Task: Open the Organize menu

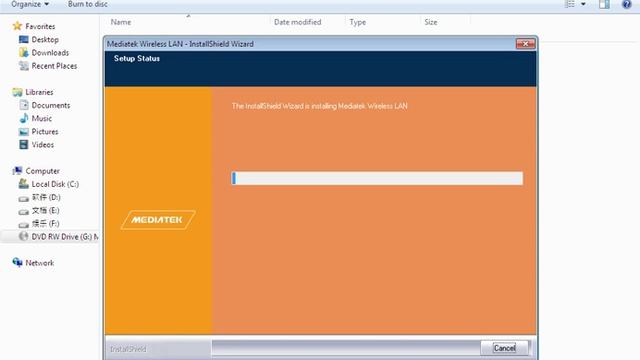Action: tap(30, 4)
